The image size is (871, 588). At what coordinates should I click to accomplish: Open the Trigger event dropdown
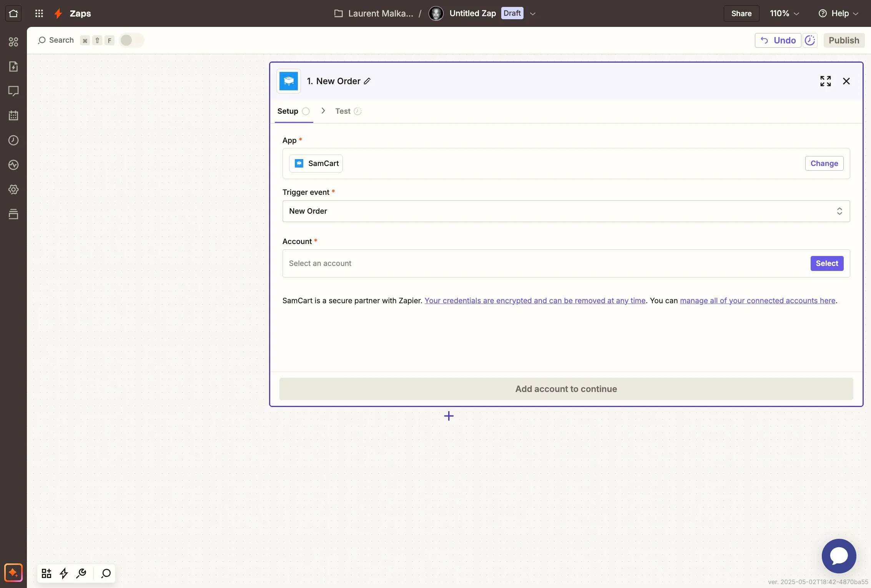pyautogui.click(x=566, y=211)
